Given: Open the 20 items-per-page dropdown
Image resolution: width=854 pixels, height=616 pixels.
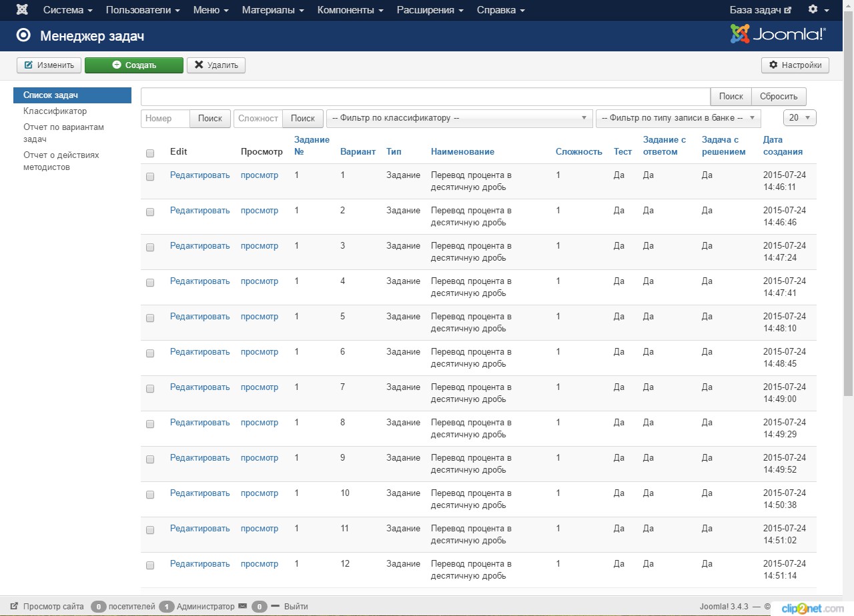Looking at the screenshot, I should (799, 118).
